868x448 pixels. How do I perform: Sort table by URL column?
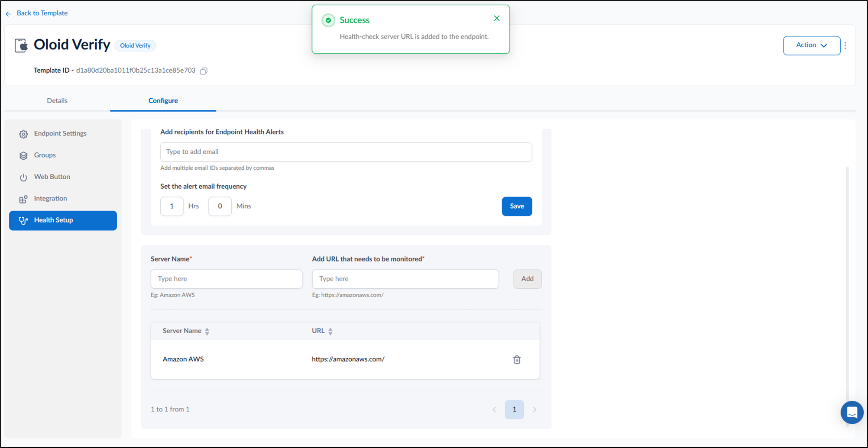330,332
